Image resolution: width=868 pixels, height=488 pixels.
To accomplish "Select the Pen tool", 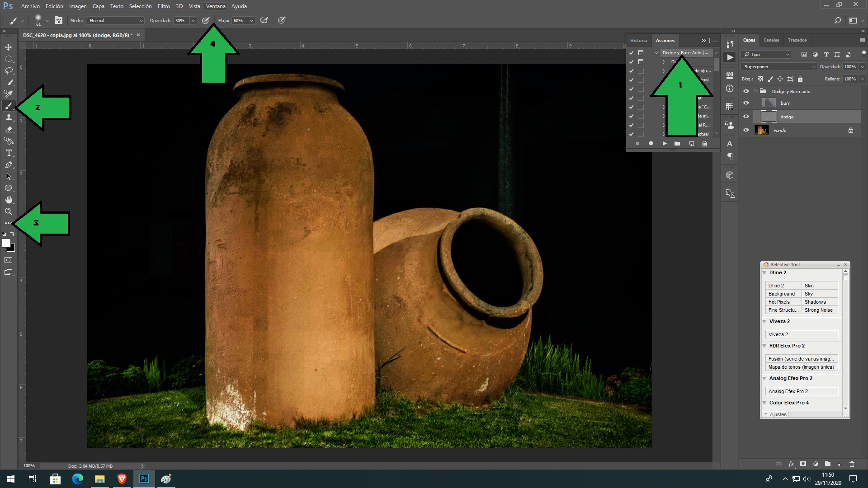I will click(x=9, y=164).
